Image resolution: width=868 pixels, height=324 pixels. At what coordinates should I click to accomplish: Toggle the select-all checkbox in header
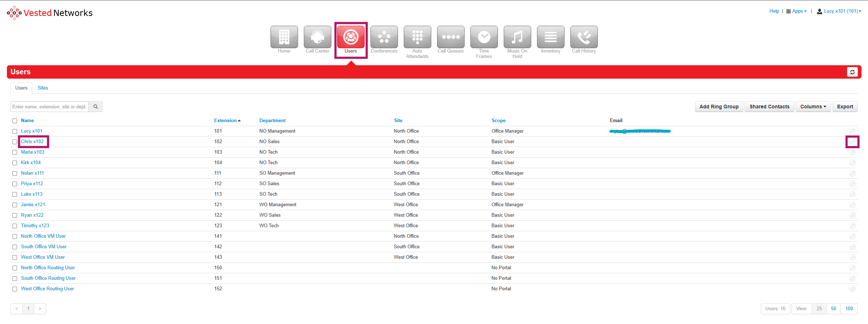coord(15,121)
